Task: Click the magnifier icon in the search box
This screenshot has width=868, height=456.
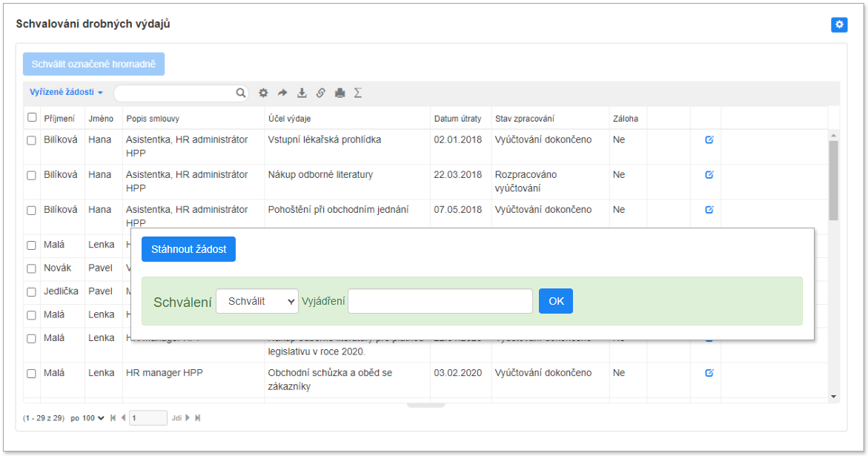Action: click(240, 93)
